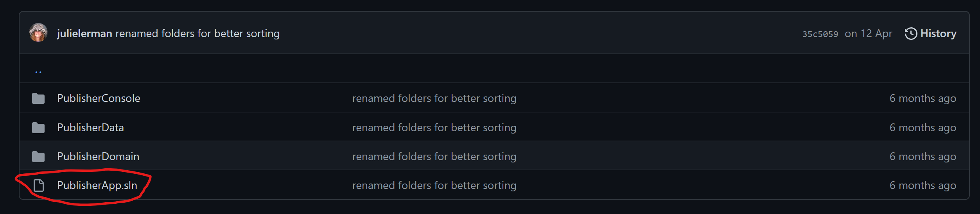Open the PublisherData row commit message
The width and height of the screenshot is (980, 214).
pyautogui.click(x=434, y=128)
